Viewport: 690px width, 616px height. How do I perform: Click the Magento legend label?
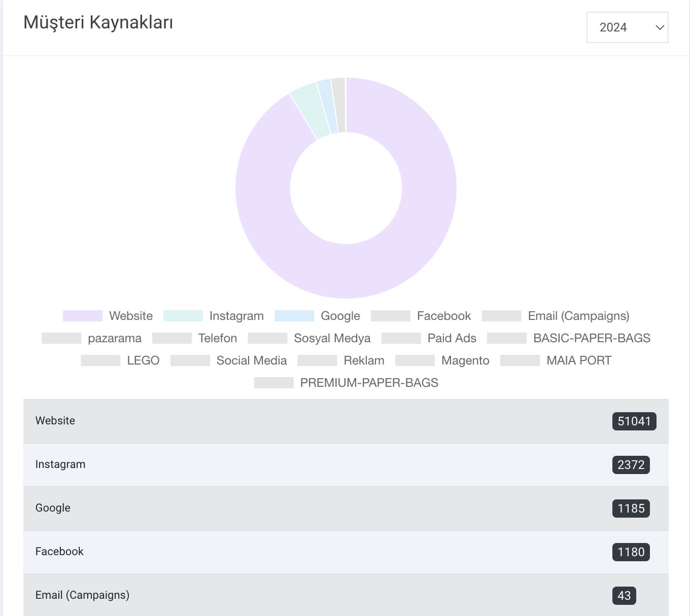tap(465, 360)
